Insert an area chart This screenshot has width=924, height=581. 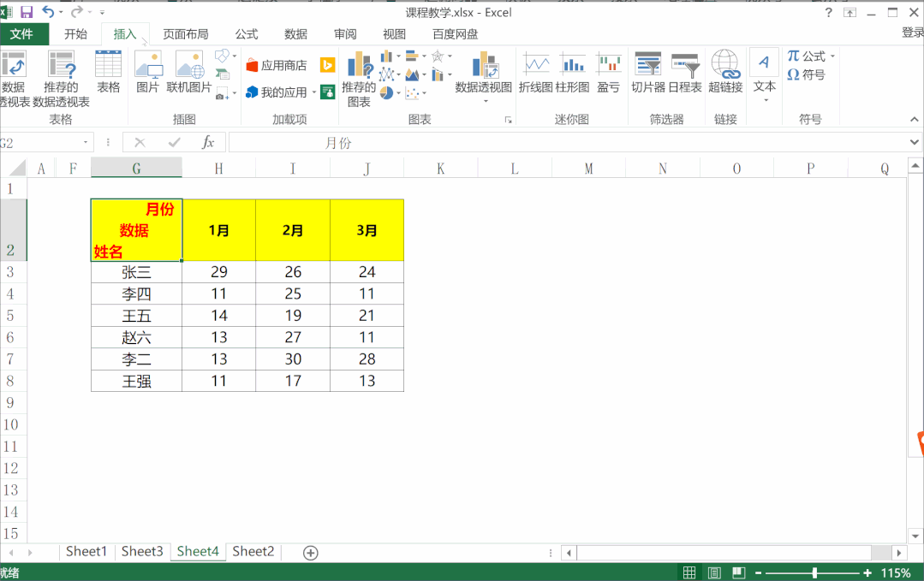(412, 74)
